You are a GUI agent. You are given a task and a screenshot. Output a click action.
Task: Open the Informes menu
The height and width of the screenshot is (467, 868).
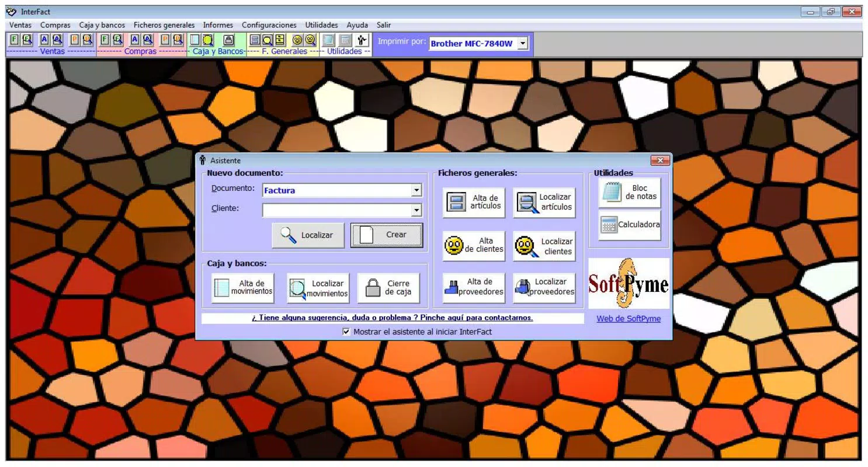(218, 25)
